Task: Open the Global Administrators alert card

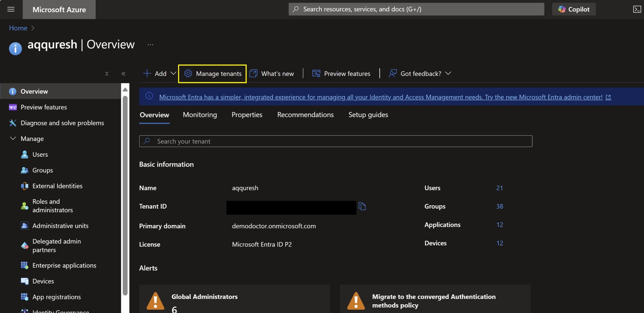Action: (x=234, y=299)
